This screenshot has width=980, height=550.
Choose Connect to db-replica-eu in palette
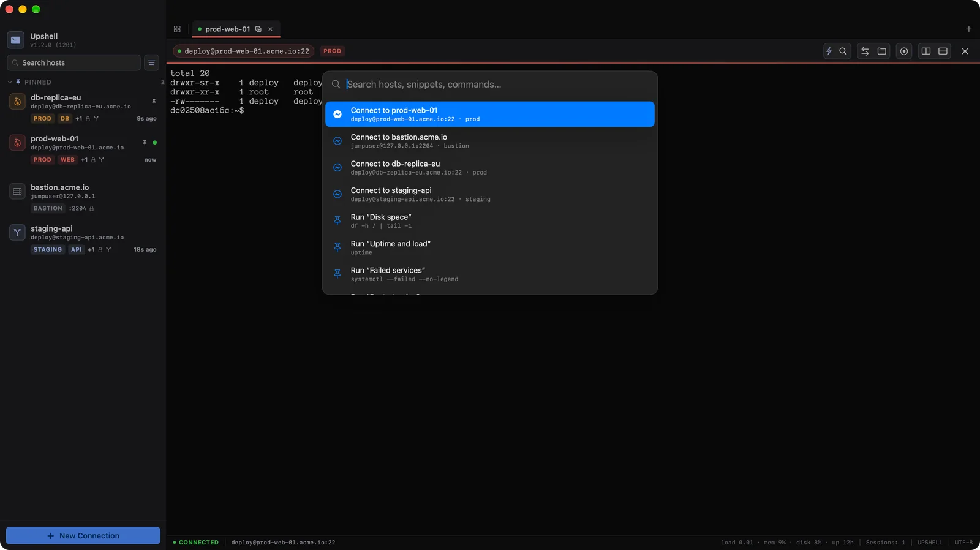[x=490, y=168]
